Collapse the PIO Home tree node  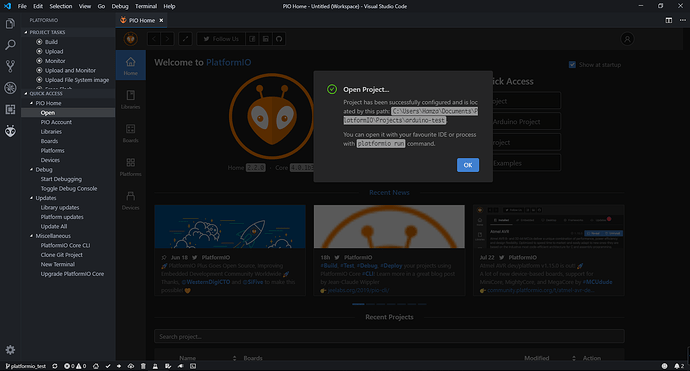(31, 103)
